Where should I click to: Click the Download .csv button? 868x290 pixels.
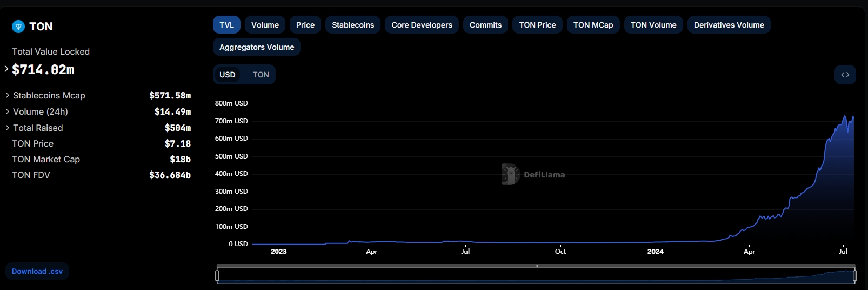[37, 271]
